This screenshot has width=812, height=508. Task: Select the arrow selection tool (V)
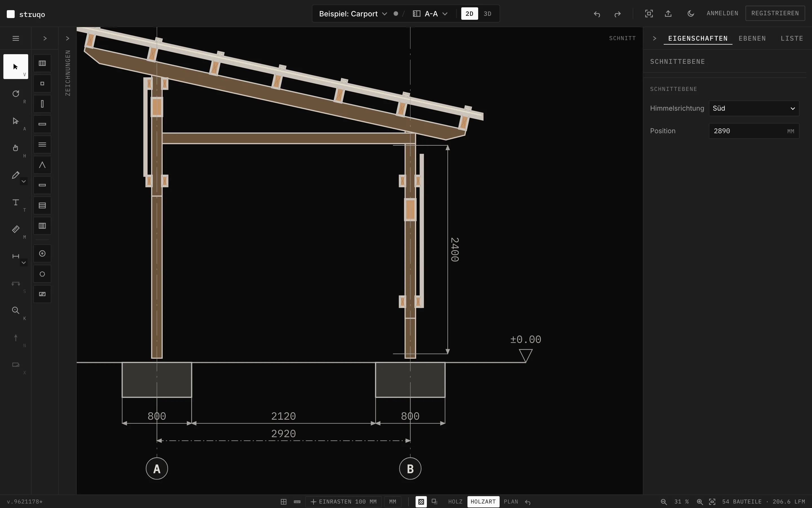pos(16,67)
